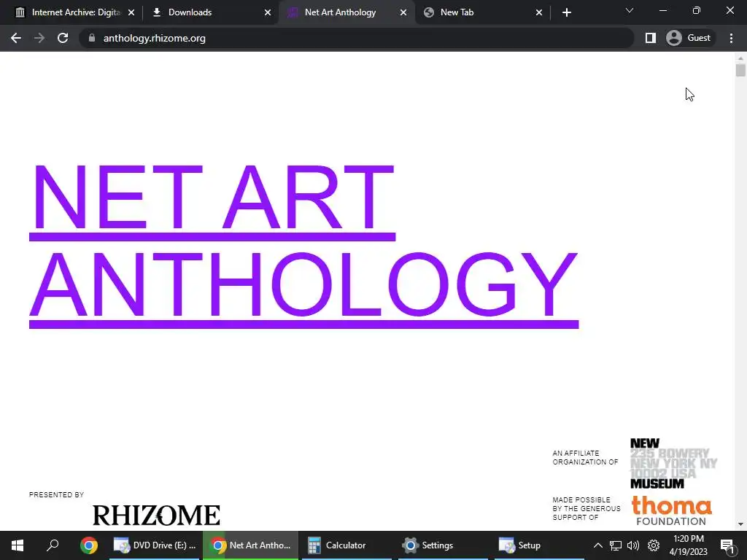The image size is (747, 560).
Task: Open the volume control icon
Action: pyautogui.click(x=633, y=545)
